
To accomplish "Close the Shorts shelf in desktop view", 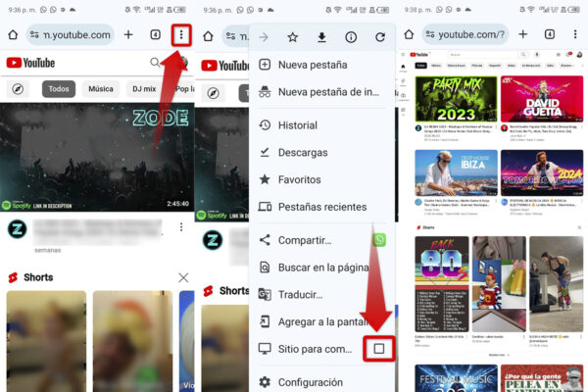I will (579, 227).
